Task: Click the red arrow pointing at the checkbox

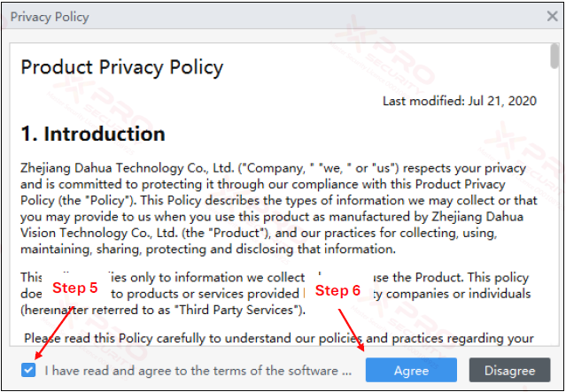Action: [x=54, y=333]
